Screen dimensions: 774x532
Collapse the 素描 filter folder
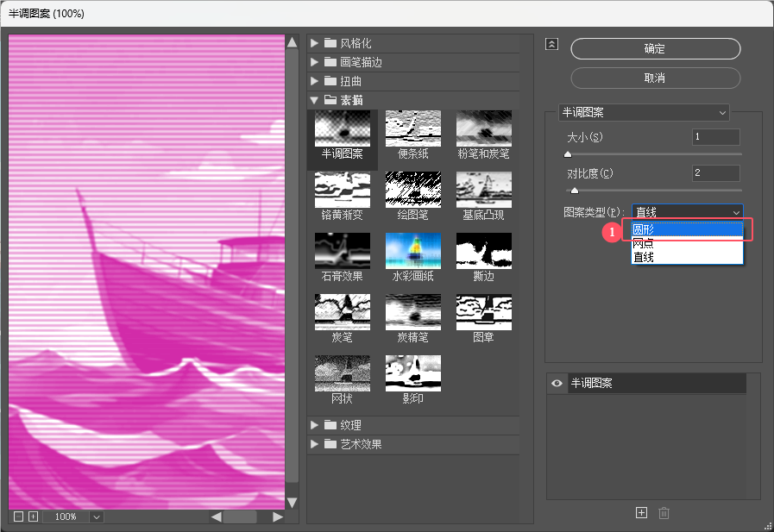coord(314,100)
